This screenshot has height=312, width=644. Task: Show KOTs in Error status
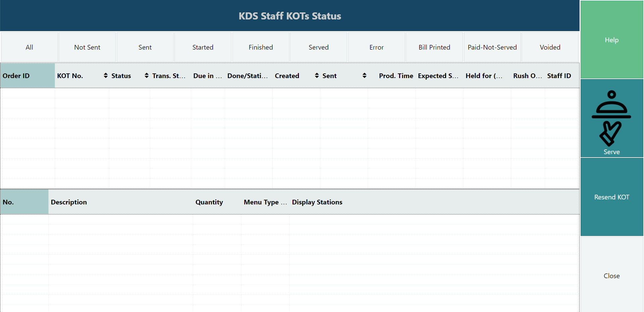click(376, 47)
